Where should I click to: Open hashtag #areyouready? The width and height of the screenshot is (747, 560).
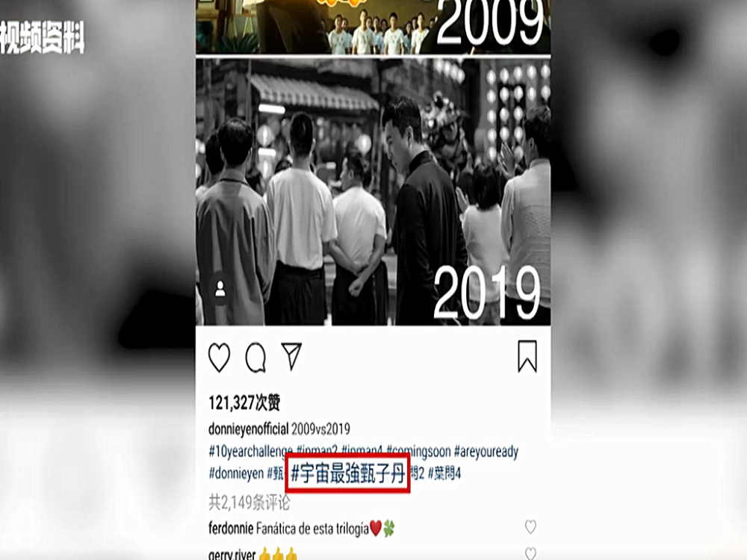486,452
